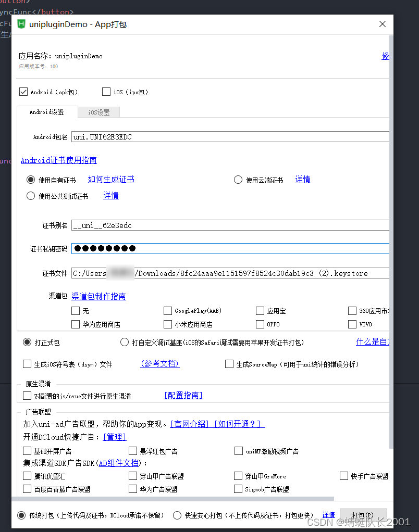Check the 百度百青藤广告联盟 checkbox
This screenshot has height=532, width=419.
[27, 489]
